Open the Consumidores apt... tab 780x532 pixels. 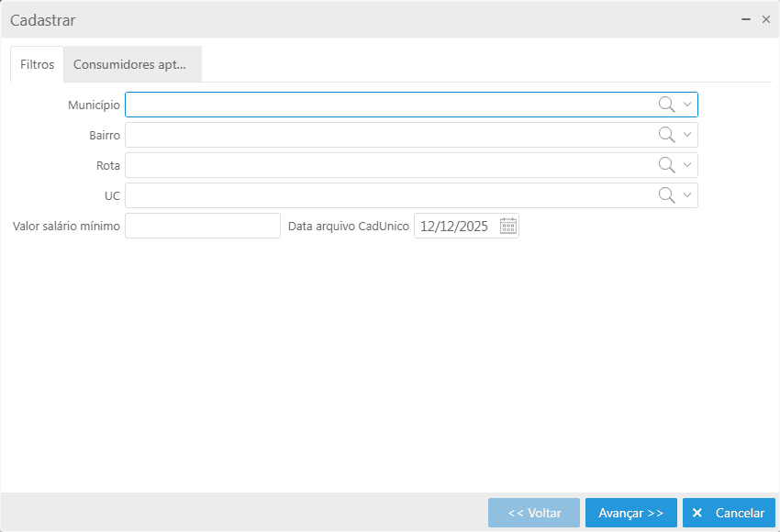(129, 65)
